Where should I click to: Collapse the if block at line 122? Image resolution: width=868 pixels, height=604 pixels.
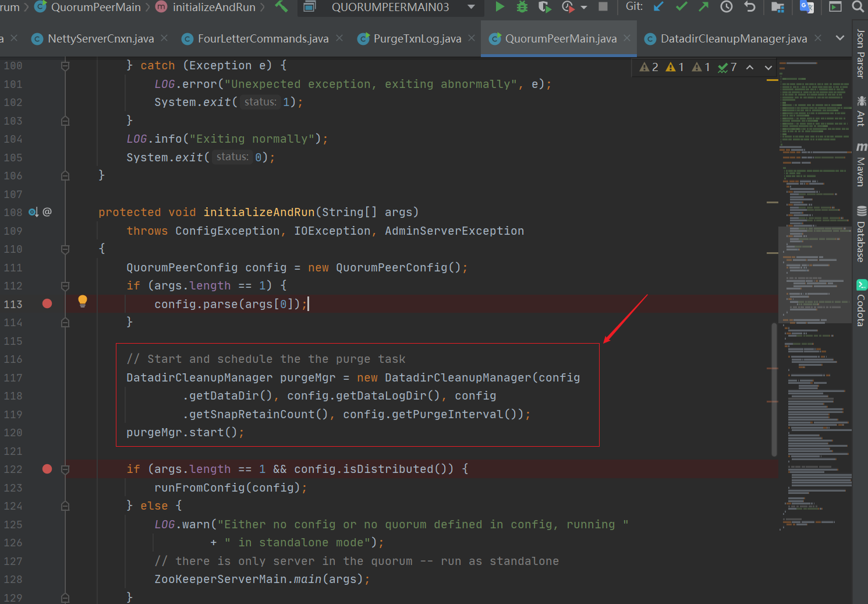65,469
